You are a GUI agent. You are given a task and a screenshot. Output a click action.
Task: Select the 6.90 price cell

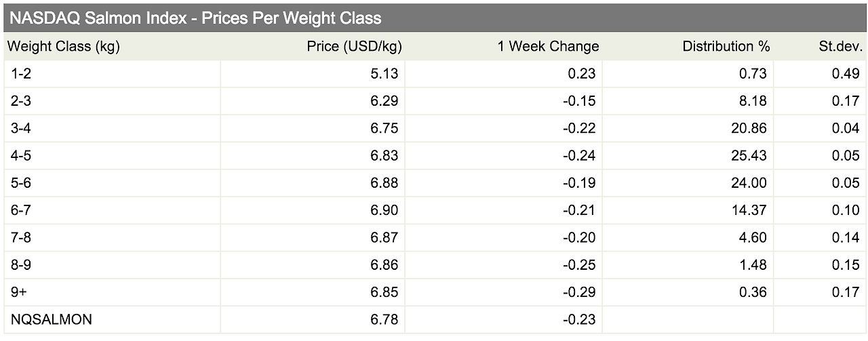384,210
